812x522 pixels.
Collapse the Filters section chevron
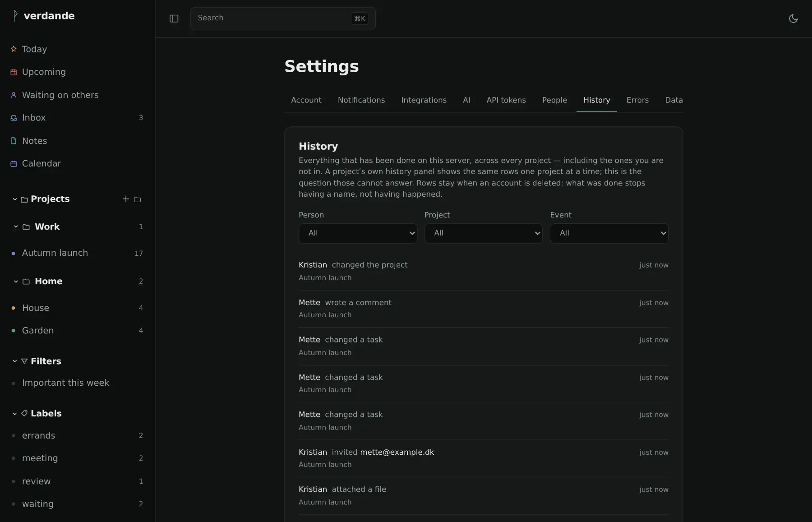click(15, 361)
